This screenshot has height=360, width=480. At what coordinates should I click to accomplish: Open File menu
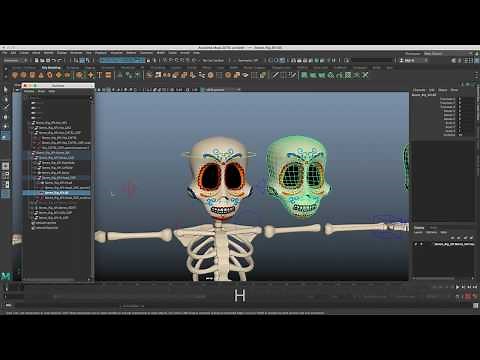(5, 53)
